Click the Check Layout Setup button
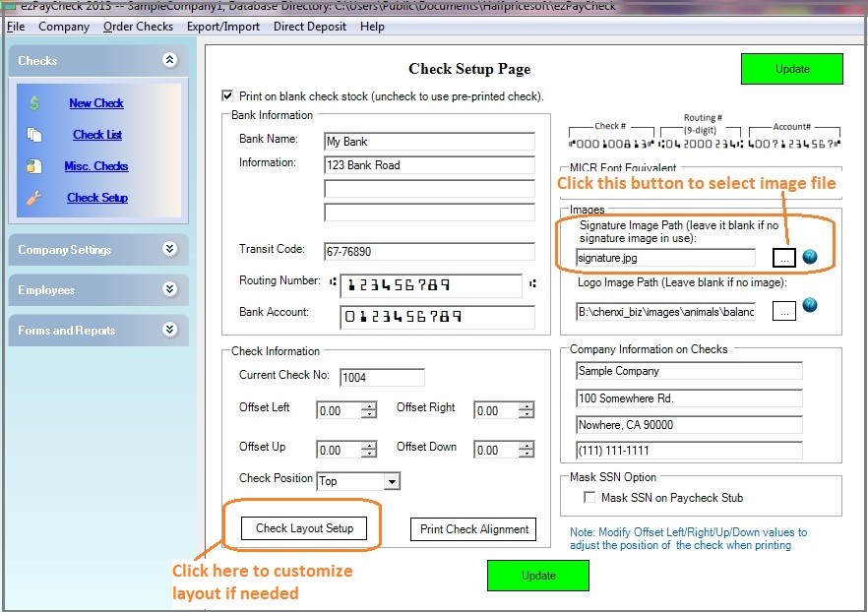The width and height of the screenshot is (868, 612). pos(305,528)
